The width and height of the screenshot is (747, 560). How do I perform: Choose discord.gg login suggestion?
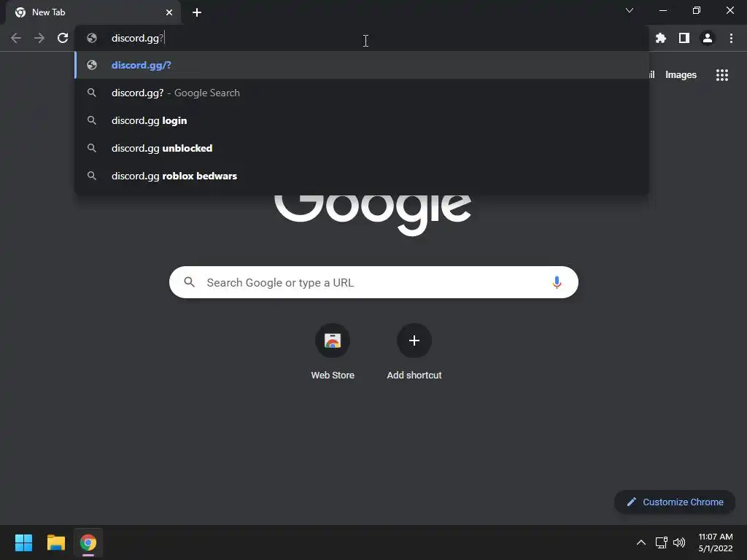point(362,120)
